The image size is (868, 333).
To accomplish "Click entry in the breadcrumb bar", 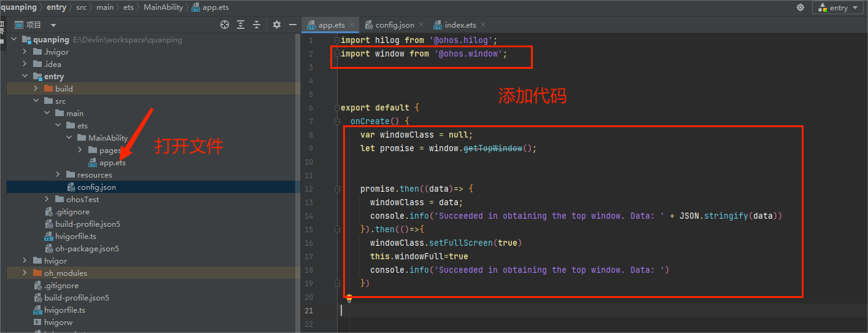I will point(56,7).
